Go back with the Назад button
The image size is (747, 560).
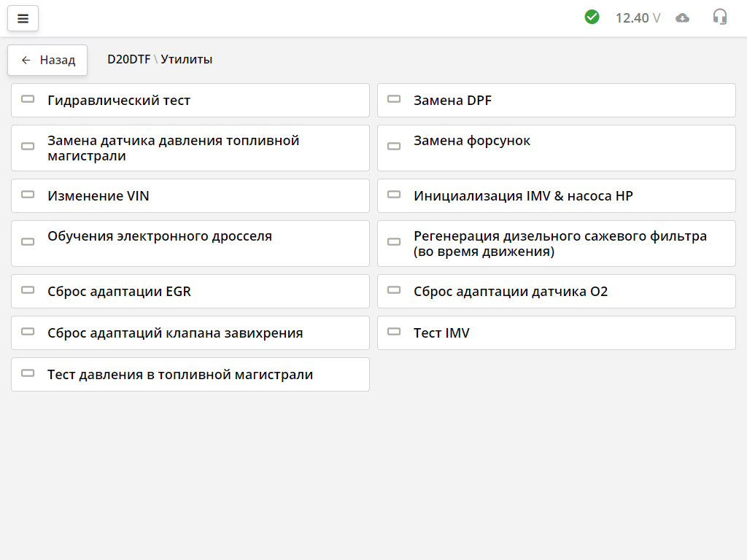point(47,60)
